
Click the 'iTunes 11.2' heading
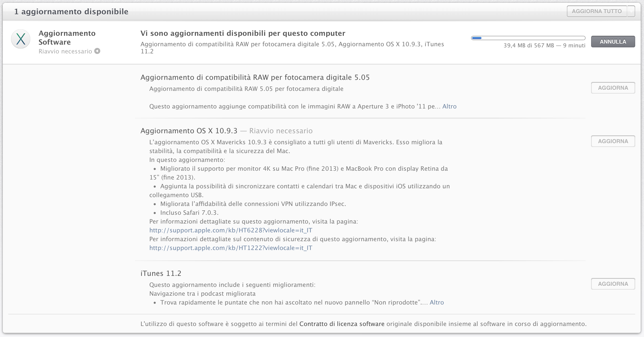pyautogui.click(x=161, y=273)
